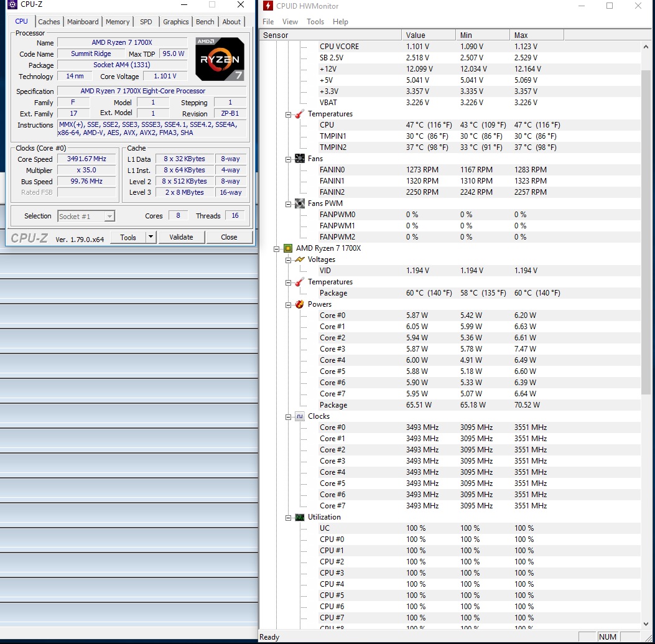Collapse the Utilization node
This screenshot has width=655, height=644.
pyautogui.click(x=288, y=518)
